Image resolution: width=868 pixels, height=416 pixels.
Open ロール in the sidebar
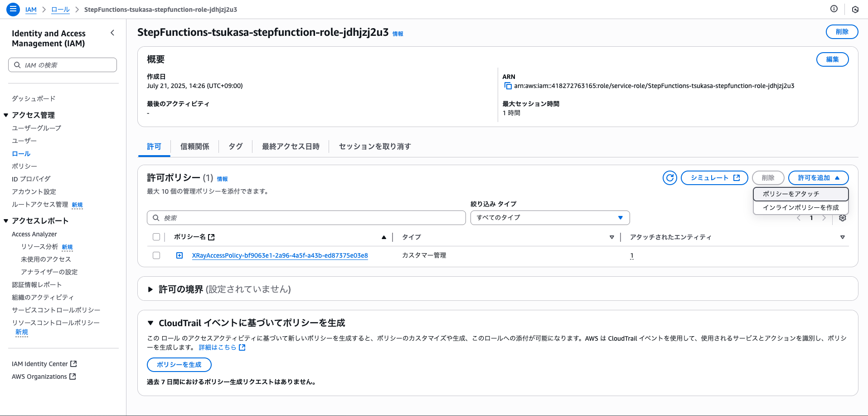click(21, 153)
